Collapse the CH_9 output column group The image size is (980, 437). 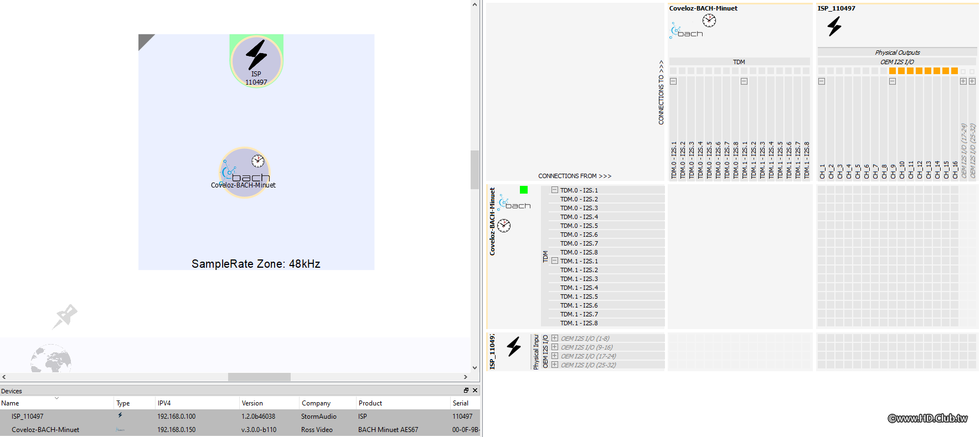893,81
